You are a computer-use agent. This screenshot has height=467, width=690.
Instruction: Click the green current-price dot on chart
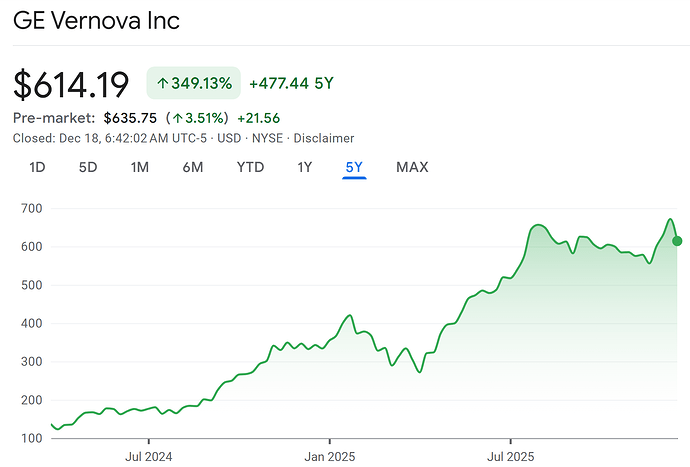pos(677,241)
